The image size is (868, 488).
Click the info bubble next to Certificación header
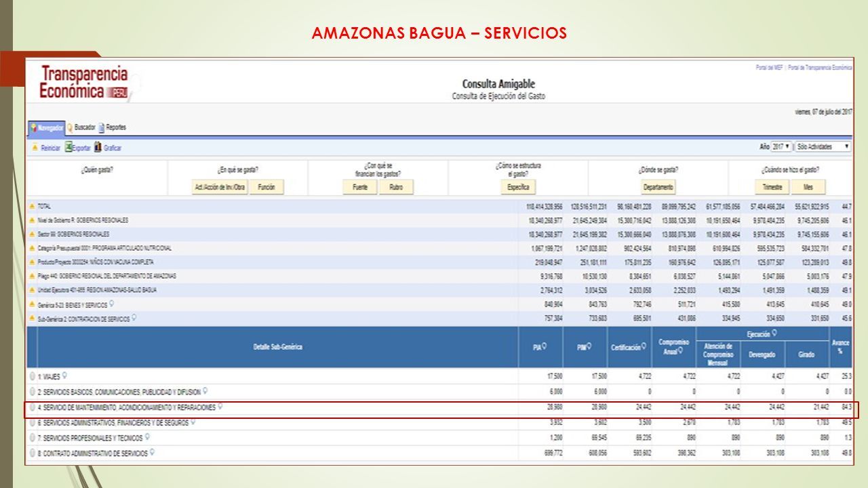[x=644, y=347]
